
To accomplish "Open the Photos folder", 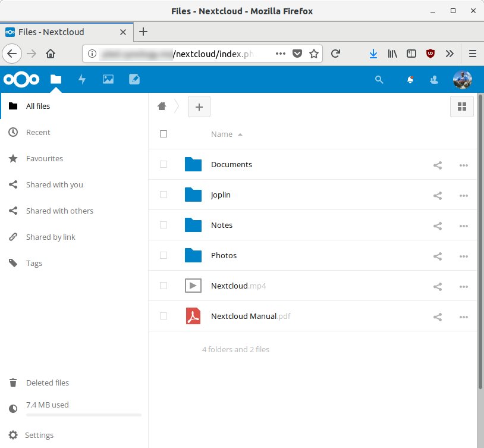I will [224, 255].
